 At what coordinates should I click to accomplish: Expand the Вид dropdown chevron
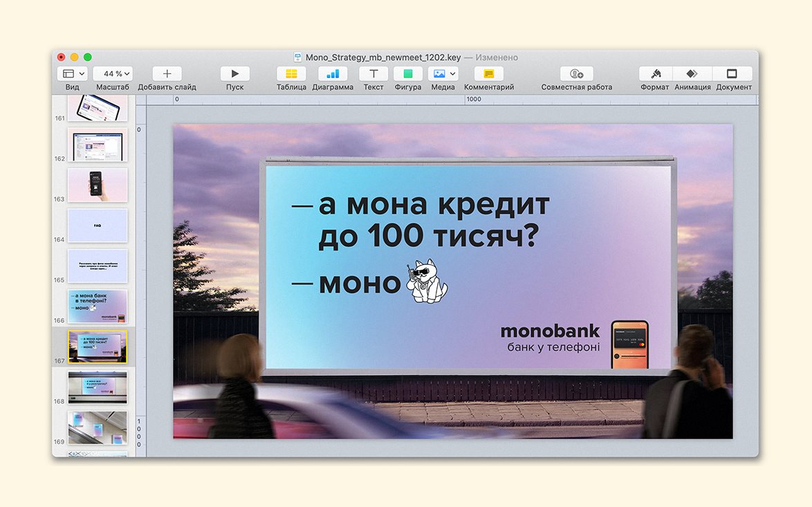[x=82, y=74]
